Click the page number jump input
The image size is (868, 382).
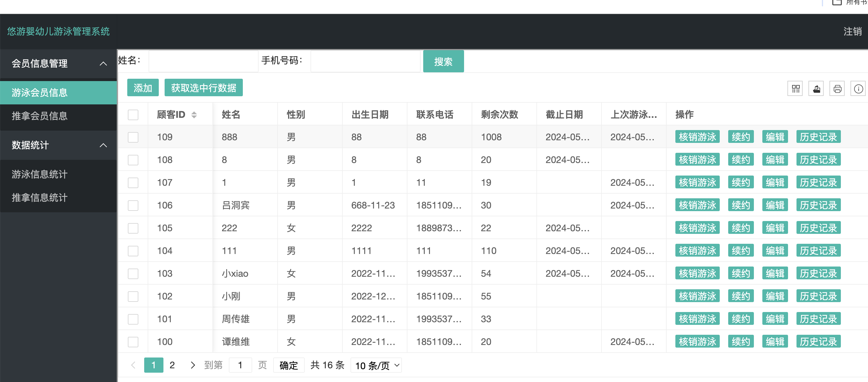(x=240, y=365)
